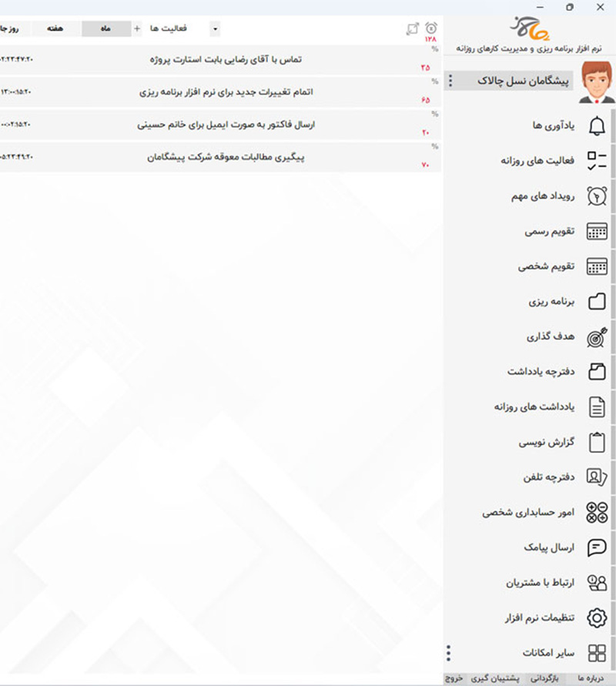
Task: Expand three-dot menu next to user name
Action: pyautogui.click(x=450, y=81)
